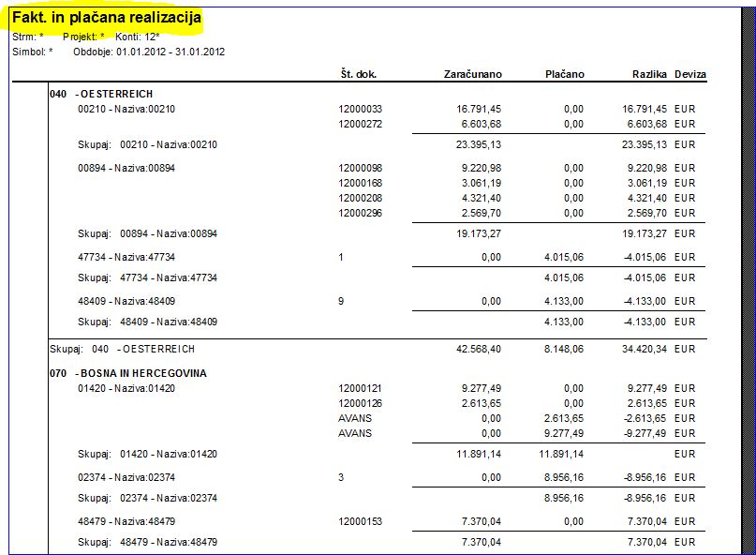Click the Deviza column header
756x555 pixels.
click(x=689, y=74)
